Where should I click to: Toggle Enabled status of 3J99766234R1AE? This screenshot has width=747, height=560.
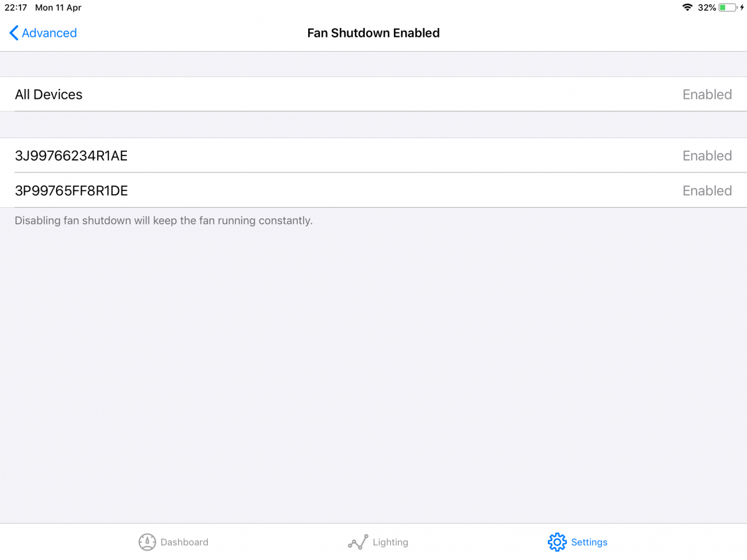pyautogui.click(x=707, y=156)
